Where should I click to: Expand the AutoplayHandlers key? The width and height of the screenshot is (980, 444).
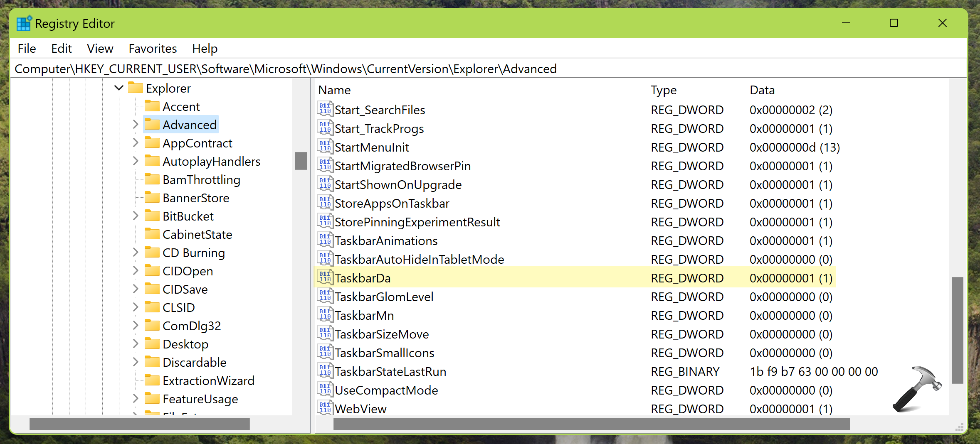[136, 161]
